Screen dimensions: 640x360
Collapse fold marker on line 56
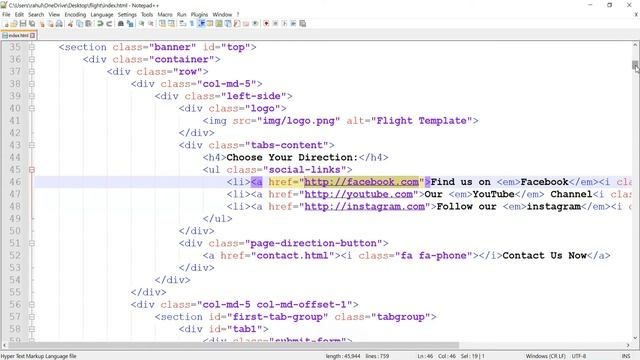31,304
